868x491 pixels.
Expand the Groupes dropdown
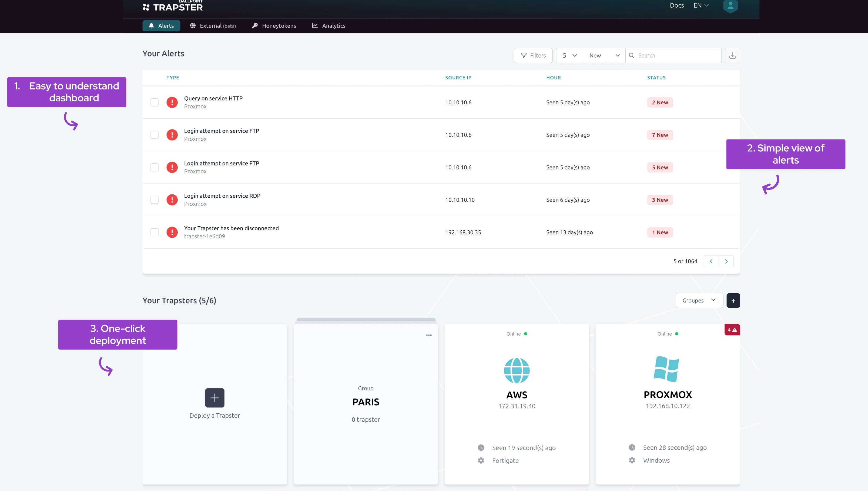[699, 300]
